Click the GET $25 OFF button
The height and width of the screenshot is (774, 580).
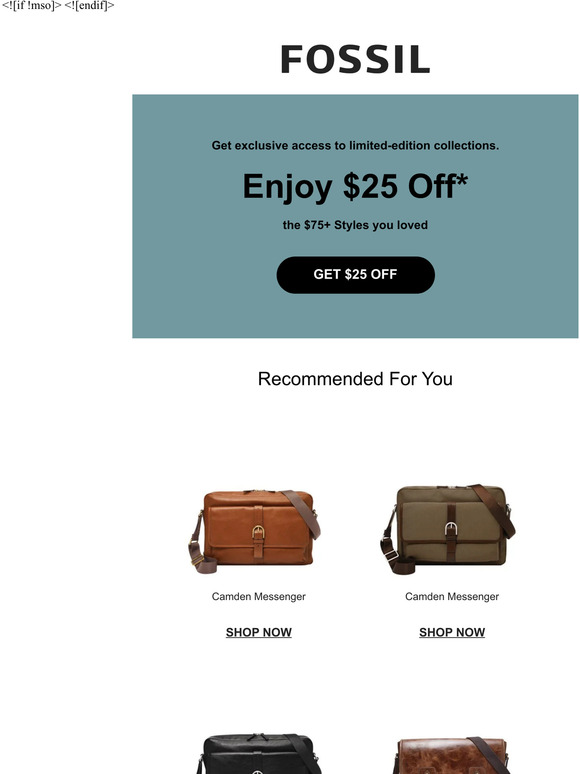pos(355,274)
